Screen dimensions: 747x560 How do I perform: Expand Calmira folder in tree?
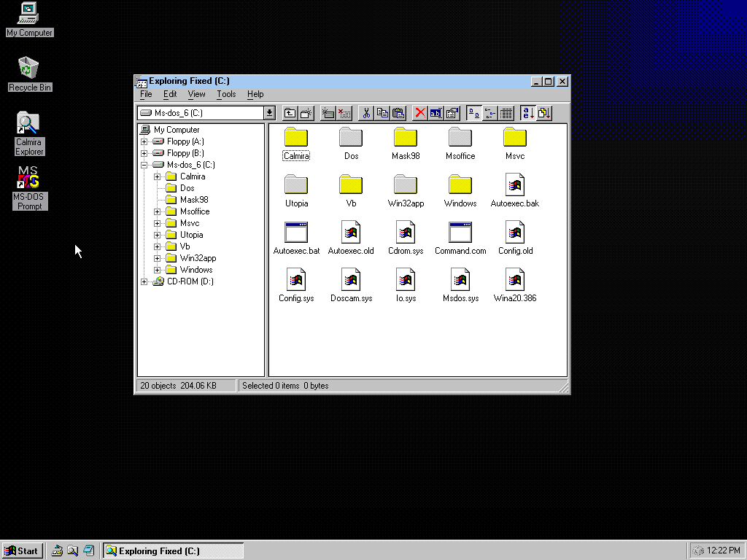point(158,176)
